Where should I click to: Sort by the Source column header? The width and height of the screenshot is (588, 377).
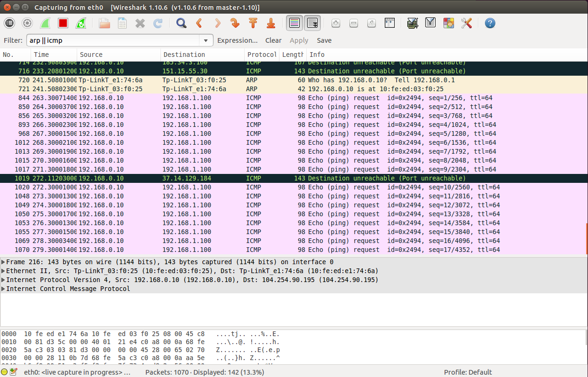point(119,55)
